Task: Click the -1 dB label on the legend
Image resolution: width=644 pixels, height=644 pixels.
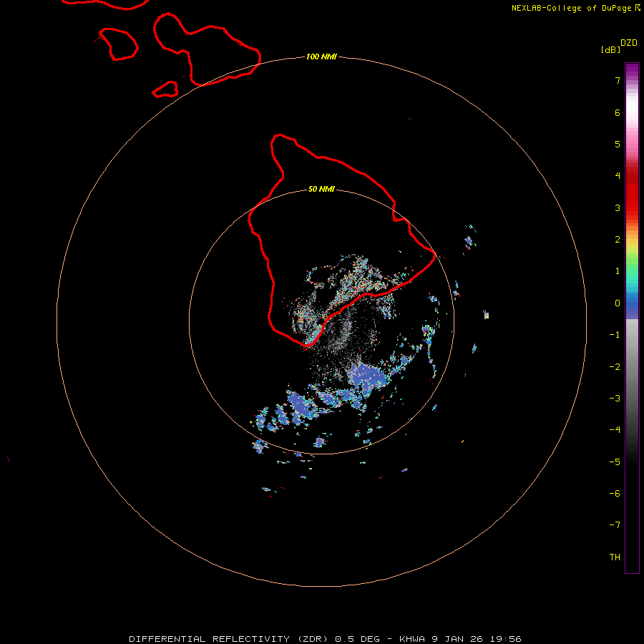Action: click(x=615, y=335)
